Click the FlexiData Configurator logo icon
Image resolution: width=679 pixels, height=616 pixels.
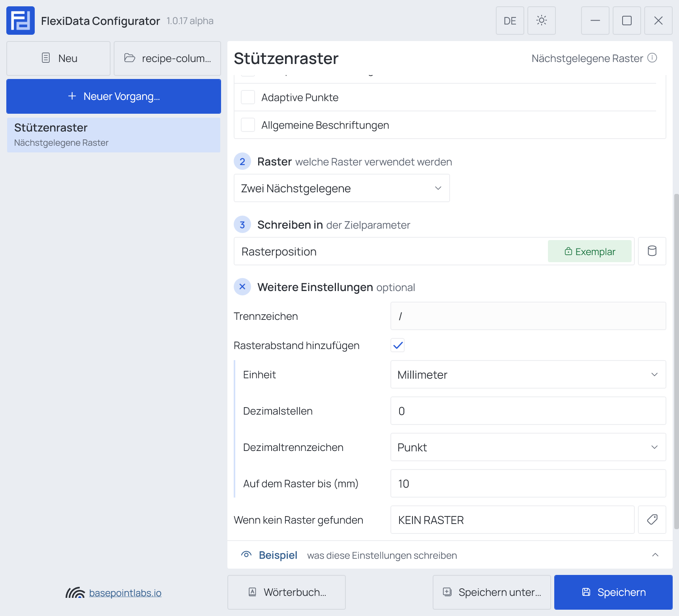point(21,21)
